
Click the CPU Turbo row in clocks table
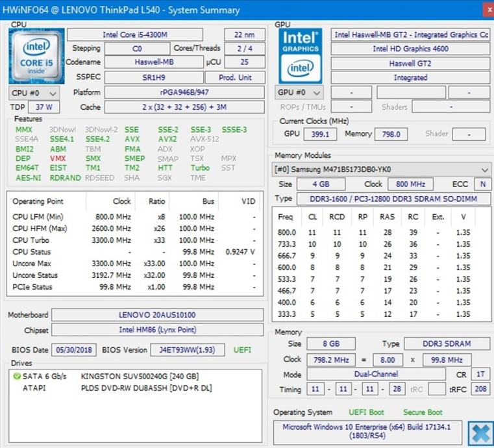(133, 240)
